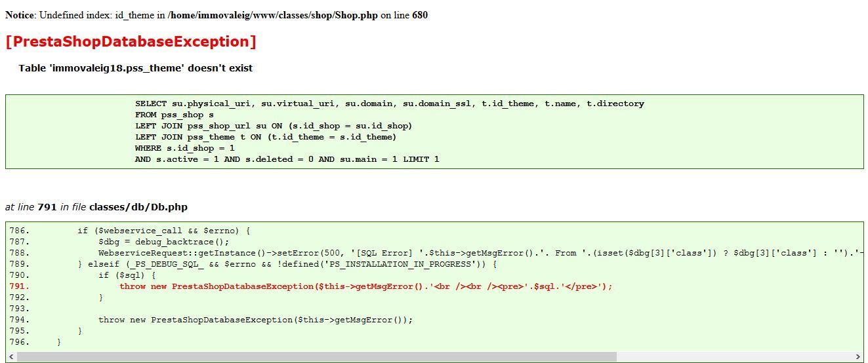The width and height of the screenshot is (868, 363).
Task: Click the "WHERE s.id_shop = 1" line
Action: pyautogui.click(x=184, y=148)
